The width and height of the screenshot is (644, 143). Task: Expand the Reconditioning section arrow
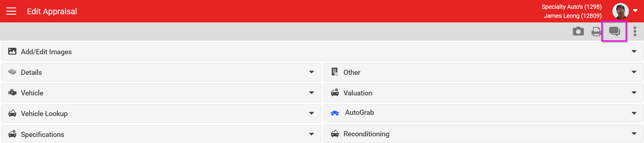point(634,134)
